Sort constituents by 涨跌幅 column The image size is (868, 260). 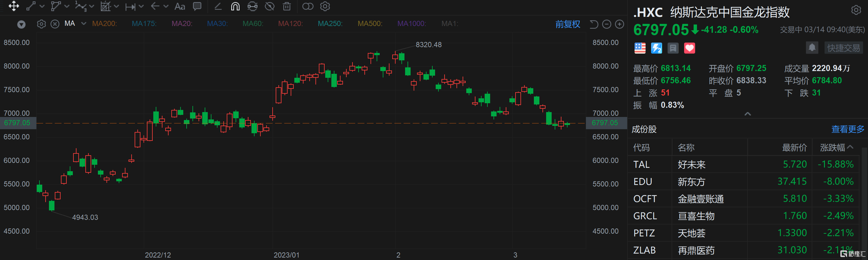(x=836, y=148)
